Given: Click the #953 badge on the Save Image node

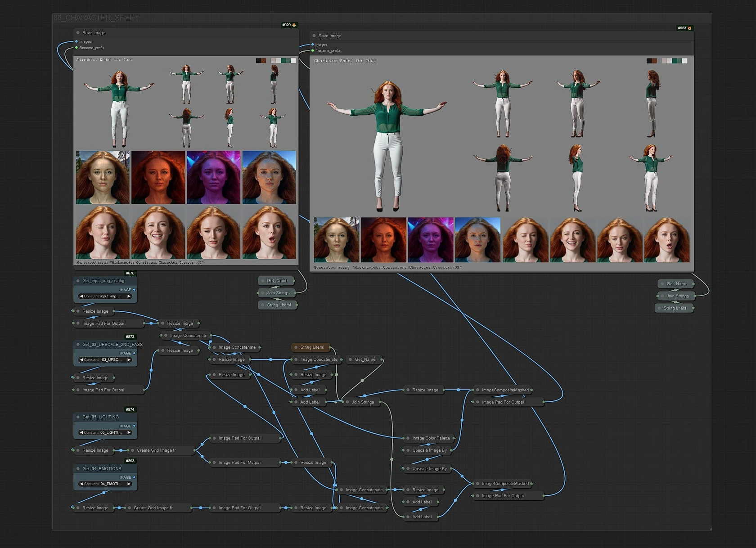Looking at the screenshot, I should tap(685, 28).
